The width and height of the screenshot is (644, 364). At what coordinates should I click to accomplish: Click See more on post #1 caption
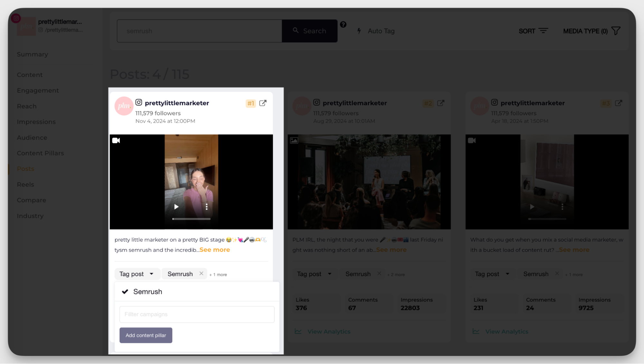tap(215, 250)
